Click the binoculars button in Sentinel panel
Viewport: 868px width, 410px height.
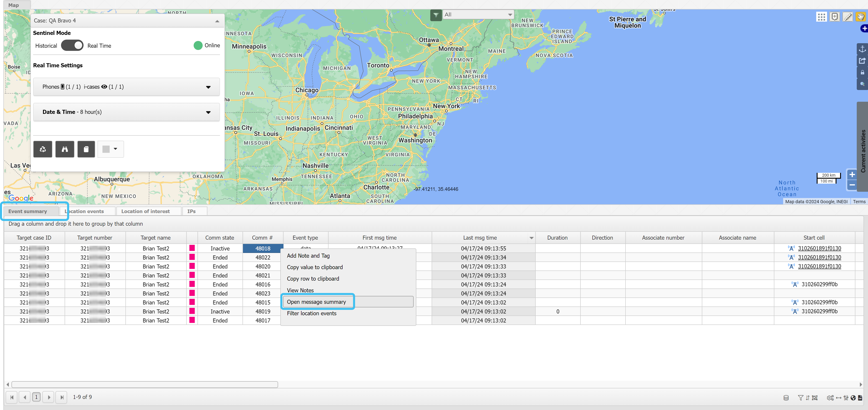(65, 149)
